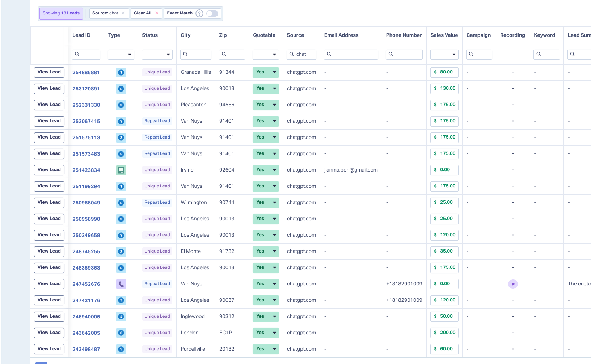Edit sales value $ 80.00 field
This screenshot has height=364, width=591.
(444, 72)
